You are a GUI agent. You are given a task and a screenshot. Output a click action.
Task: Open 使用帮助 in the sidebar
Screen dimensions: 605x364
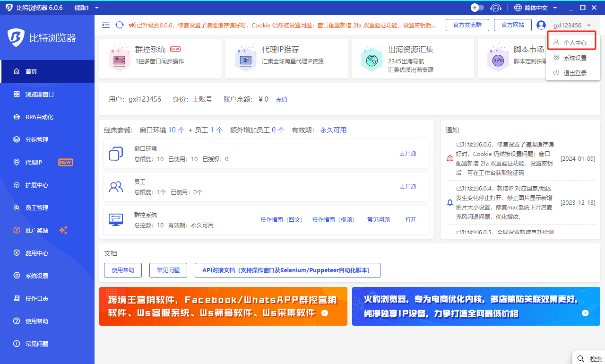point(47,321)
